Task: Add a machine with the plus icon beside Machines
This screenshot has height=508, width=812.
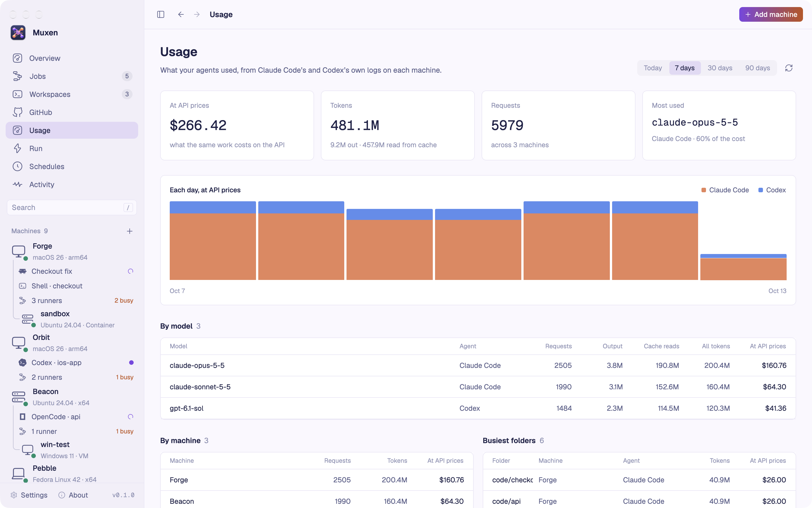Action: tap(130, 231)
